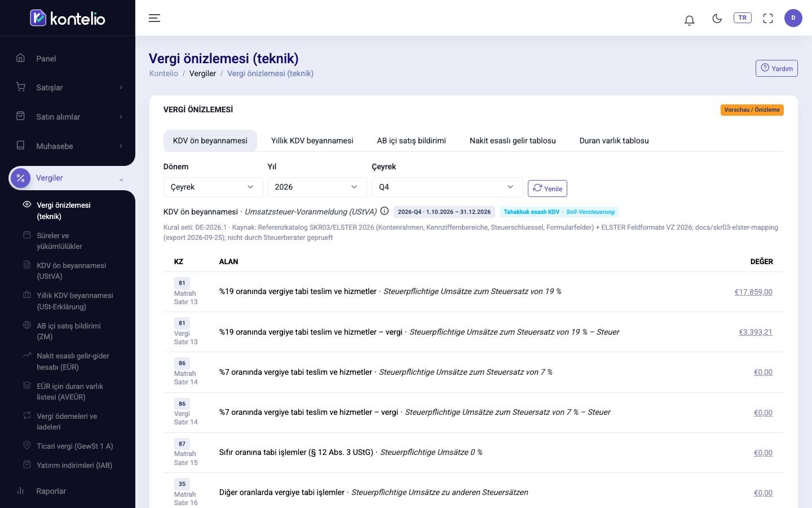Screen dimensions: 812x508
Task: Open Raporlar in the sidebar
Action: pos(68,491)
